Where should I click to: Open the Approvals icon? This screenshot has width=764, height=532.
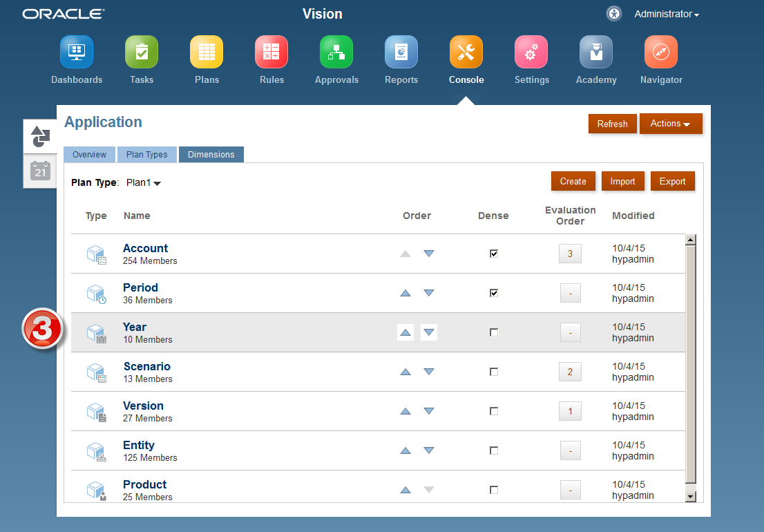[336, 52]
